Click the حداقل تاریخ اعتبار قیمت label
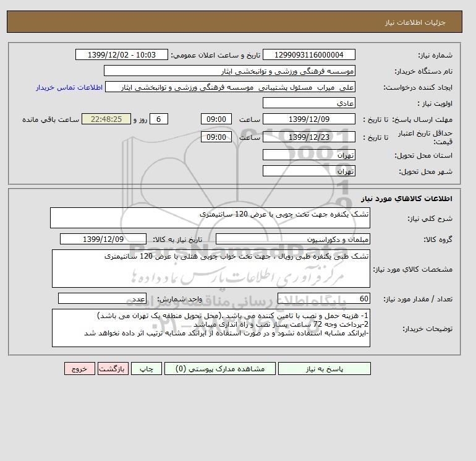 pyautogui.click(x=425, y=137)
